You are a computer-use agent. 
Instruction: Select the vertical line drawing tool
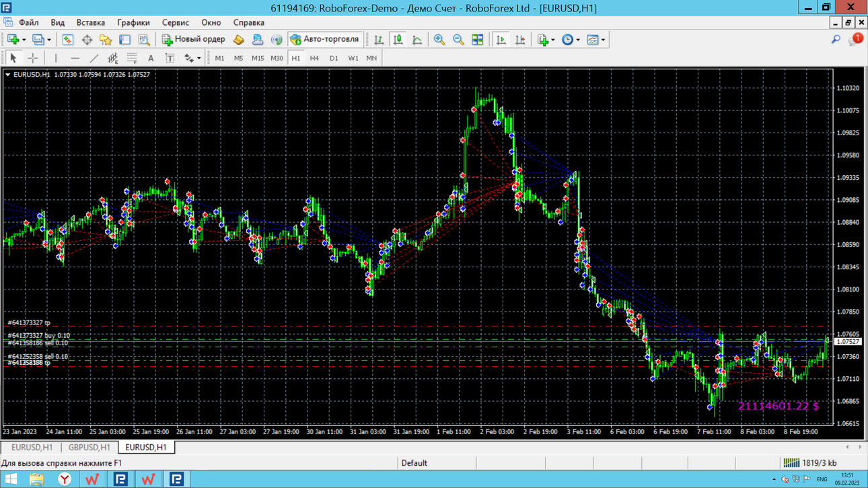point(56,58)
